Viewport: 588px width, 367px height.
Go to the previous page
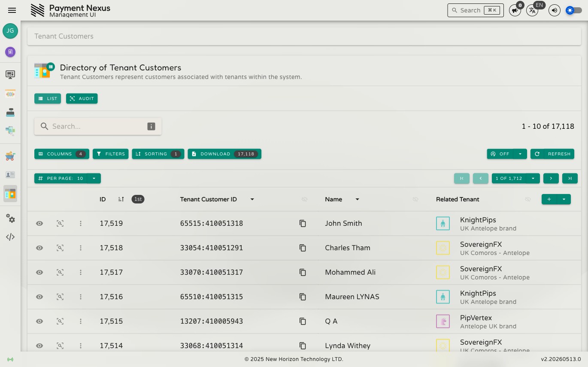[x=481, y=178]
